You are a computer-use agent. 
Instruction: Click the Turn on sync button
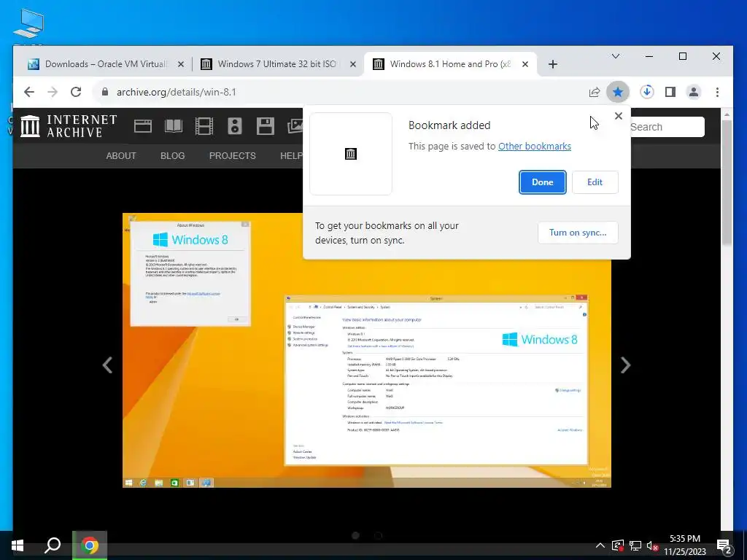pos(578,233)
